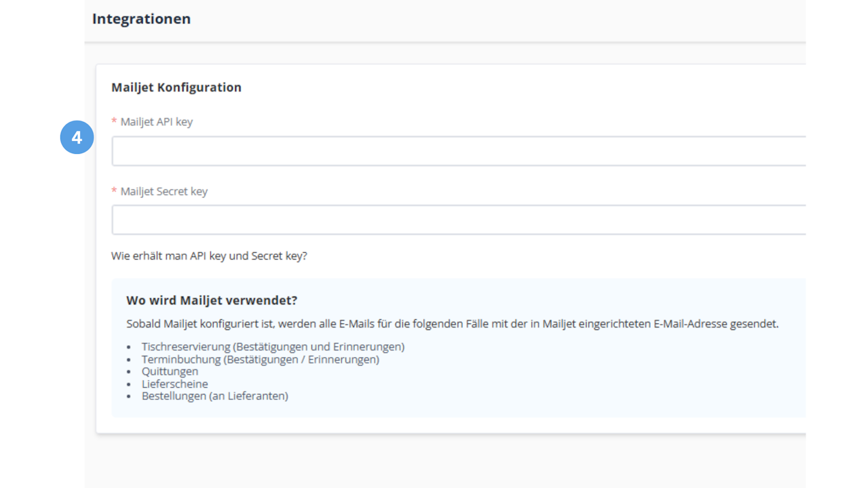Select the 'Bestellungen (an Lieferanten)' list item
Viewport: 868px width, 488px height.
tap(215, 396)
